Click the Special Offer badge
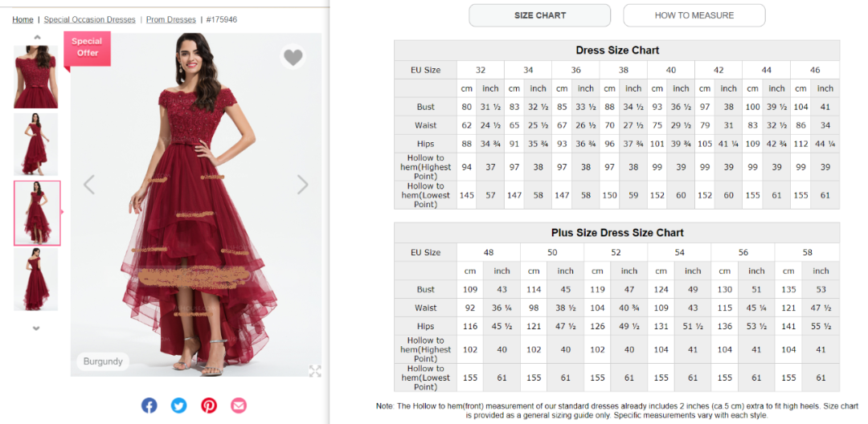This screenshot has width=868, height=424. [x=88, y=47]
